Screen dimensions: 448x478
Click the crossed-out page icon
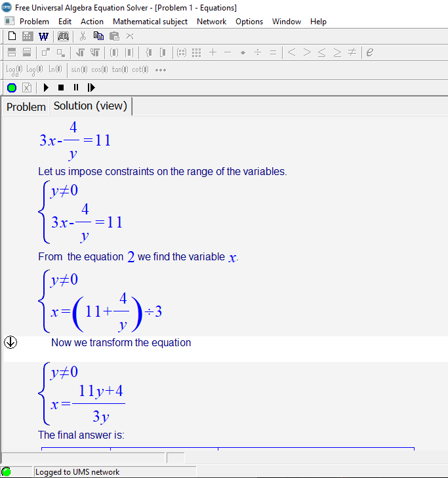27,88
